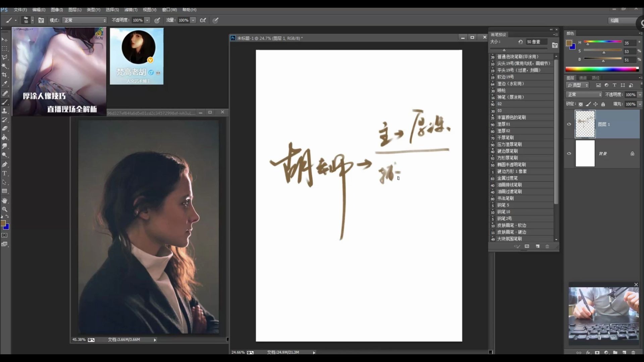Filter layers by type with the T button
The height and width of the screenshot is (362, 644).
[x=615, y=85]
